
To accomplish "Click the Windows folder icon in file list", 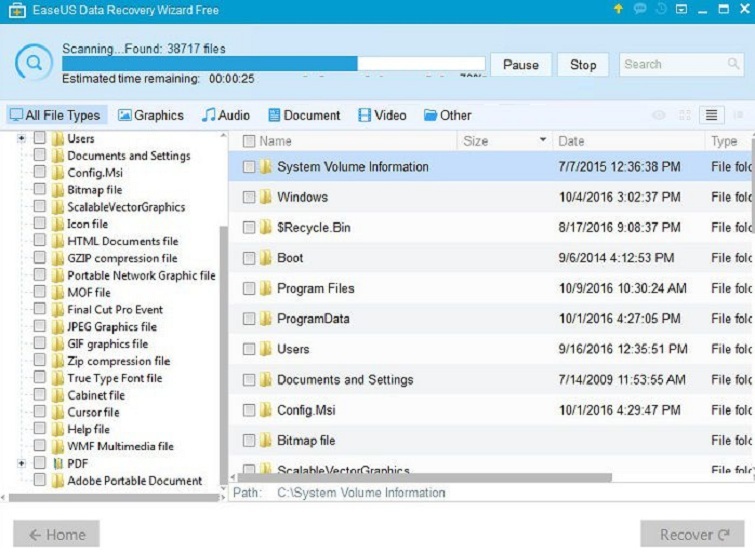I will pyautogui.click(x=265, y=197).
